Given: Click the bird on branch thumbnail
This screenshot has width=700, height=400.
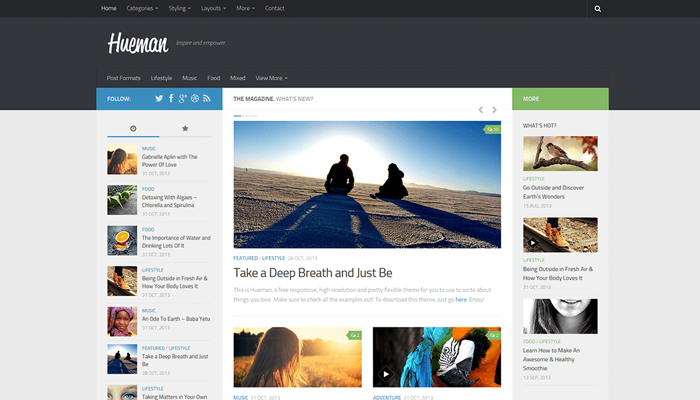Looking at the screenshot, I should tap(560, 154).
